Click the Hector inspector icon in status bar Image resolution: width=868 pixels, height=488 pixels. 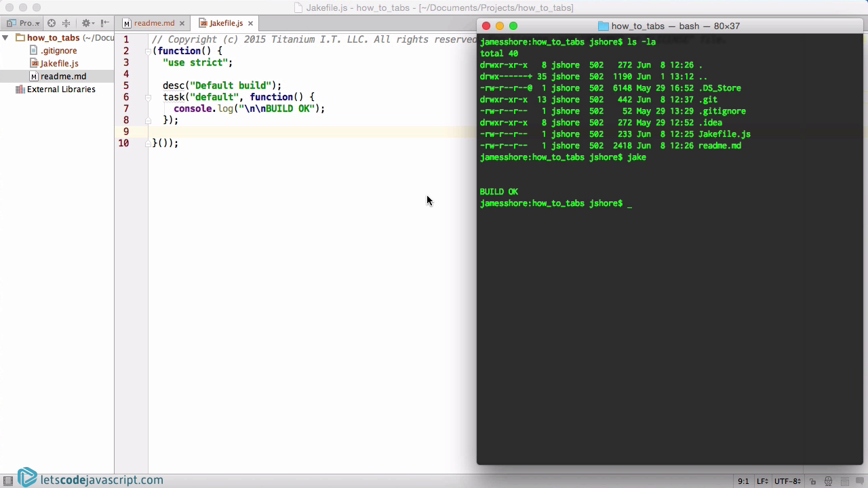pos(829,481)
